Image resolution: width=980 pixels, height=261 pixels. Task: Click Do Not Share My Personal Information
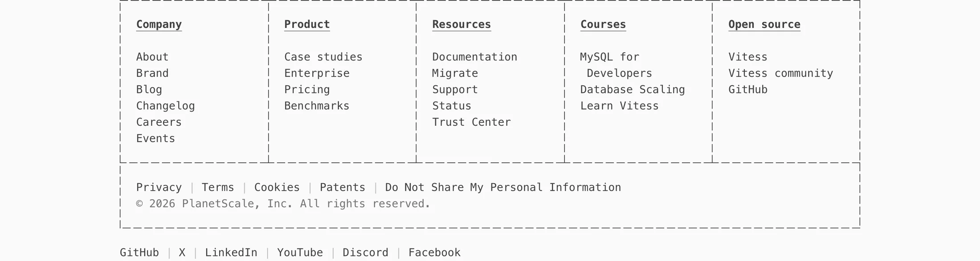[503, 188]
